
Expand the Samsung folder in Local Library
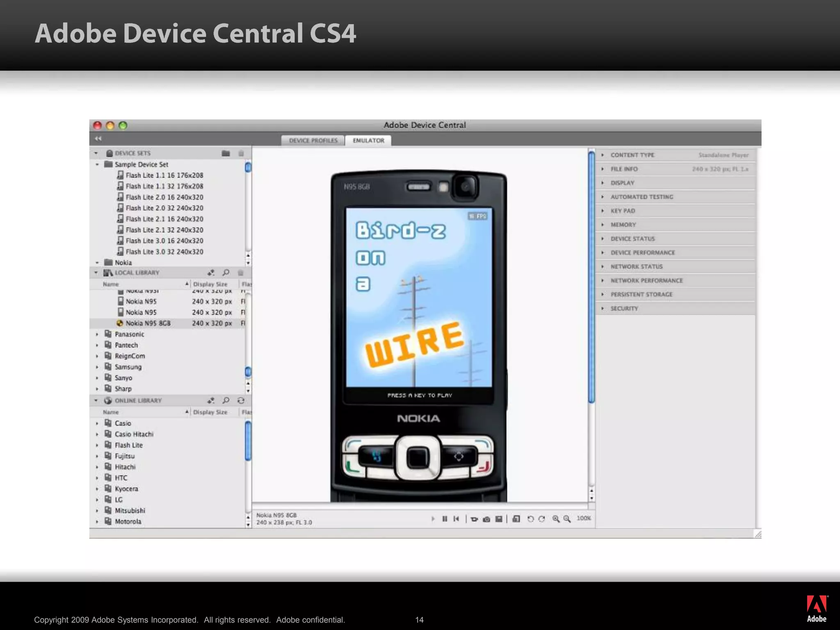coord(97,367)
